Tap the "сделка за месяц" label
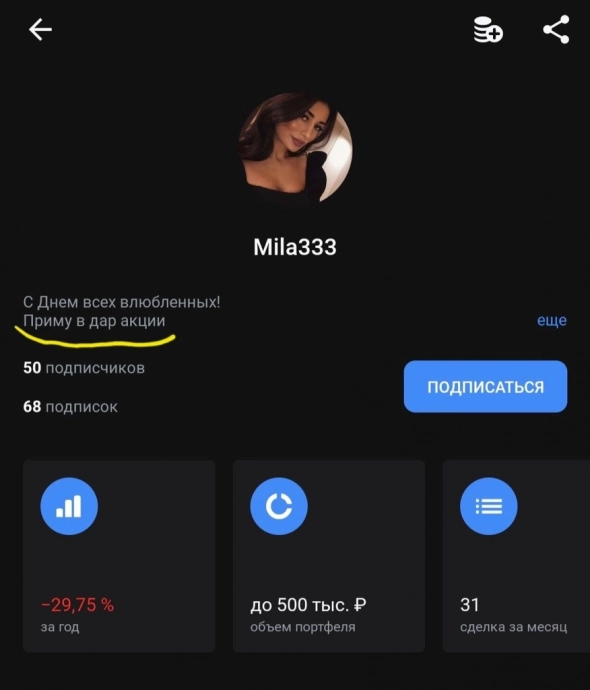Viewport: 590px width, 690px height. (513, 627)
